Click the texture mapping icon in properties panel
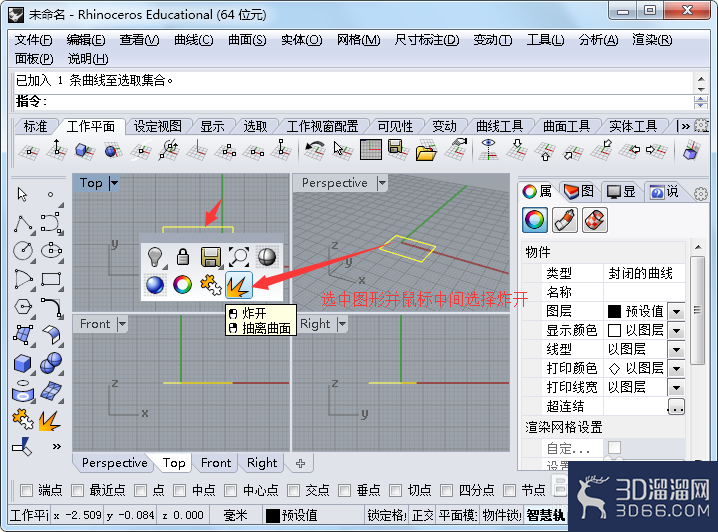 coord(595,220)
